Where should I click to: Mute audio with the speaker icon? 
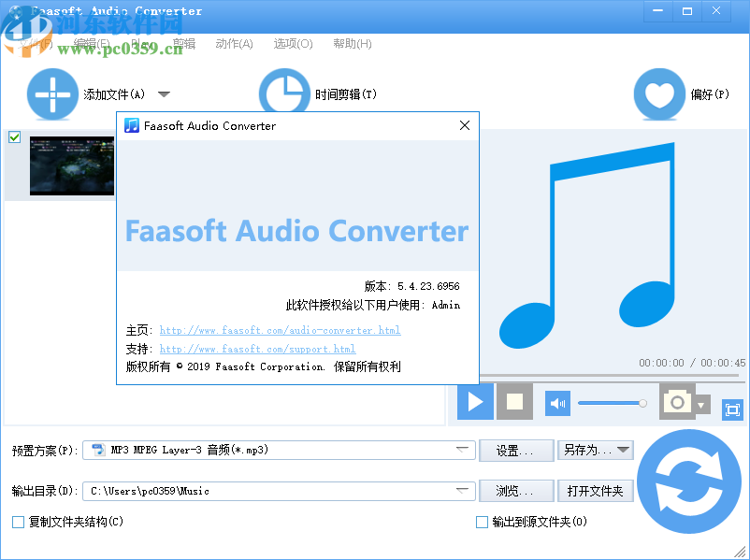(x=557, y=402)
